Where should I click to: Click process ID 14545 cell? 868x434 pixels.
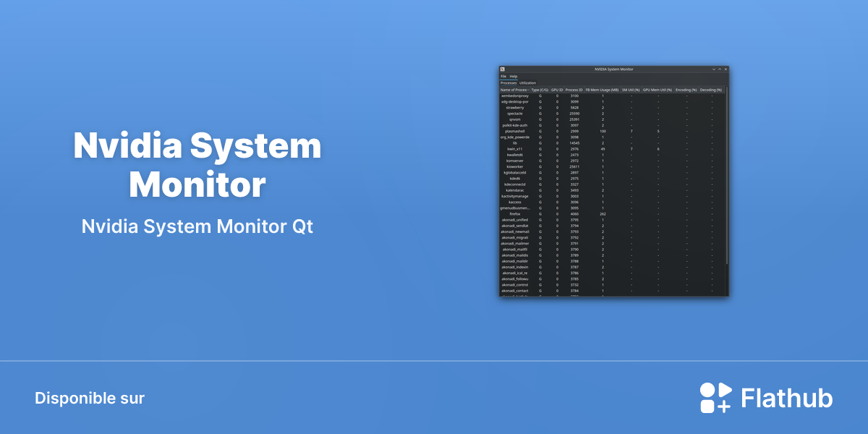click(x=574, y=143)
